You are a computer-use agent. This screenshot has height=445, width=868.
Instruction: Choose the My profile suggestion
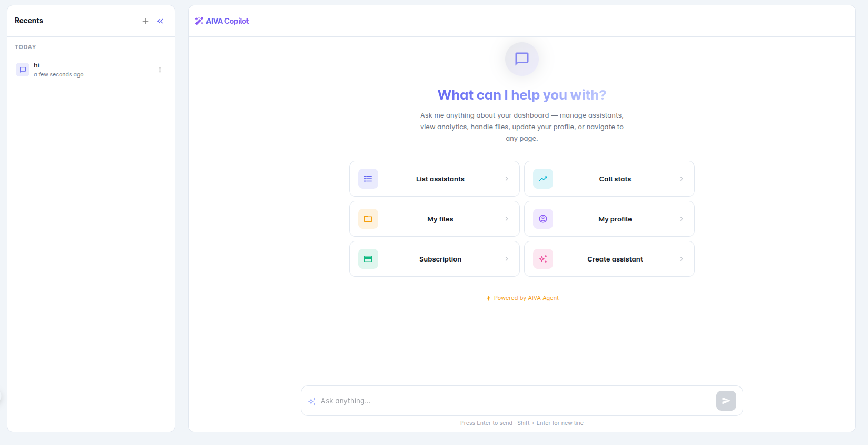coord(609,219)
